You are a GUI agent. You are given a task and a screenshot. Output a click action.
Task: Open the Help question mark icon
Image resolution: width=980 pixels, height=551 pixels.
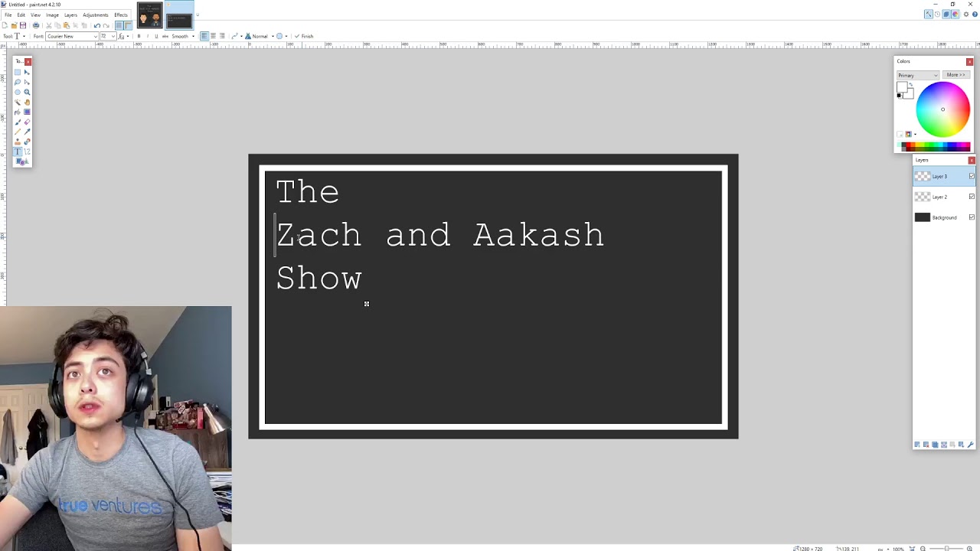(x=975, y=14)
